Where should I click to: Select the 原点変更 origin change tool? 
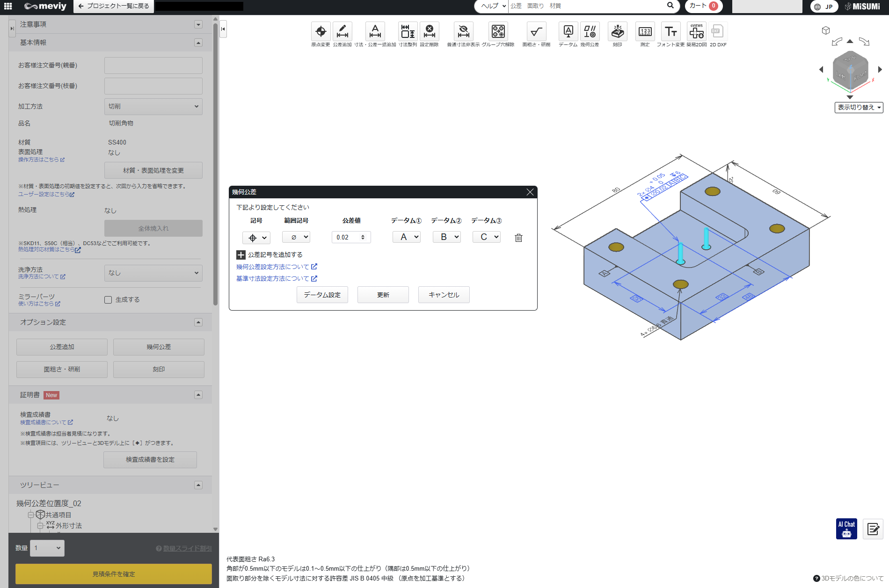tap(321, 32)
